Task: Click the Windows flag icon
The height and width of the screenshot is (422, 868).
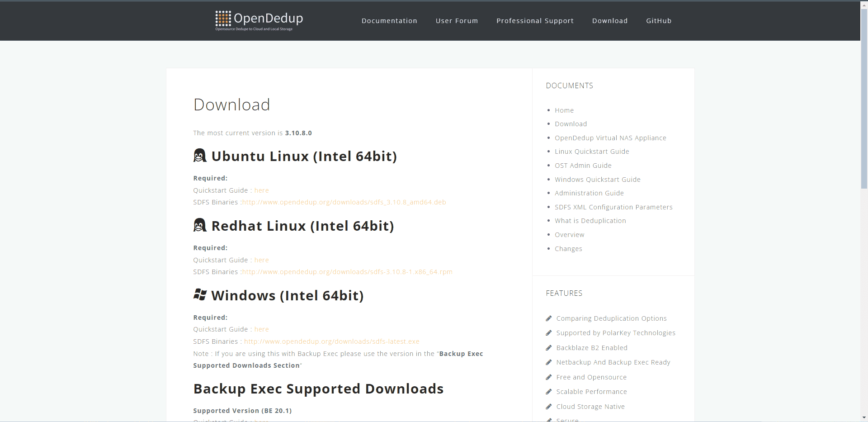Action: 200,295
